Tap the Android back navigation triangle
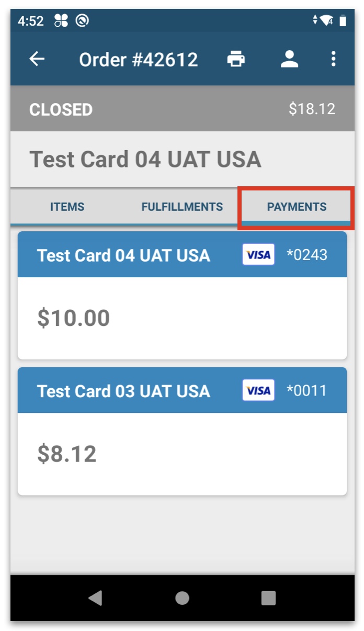The height and width of the screenshot is (631, 364). click(95, 598)
